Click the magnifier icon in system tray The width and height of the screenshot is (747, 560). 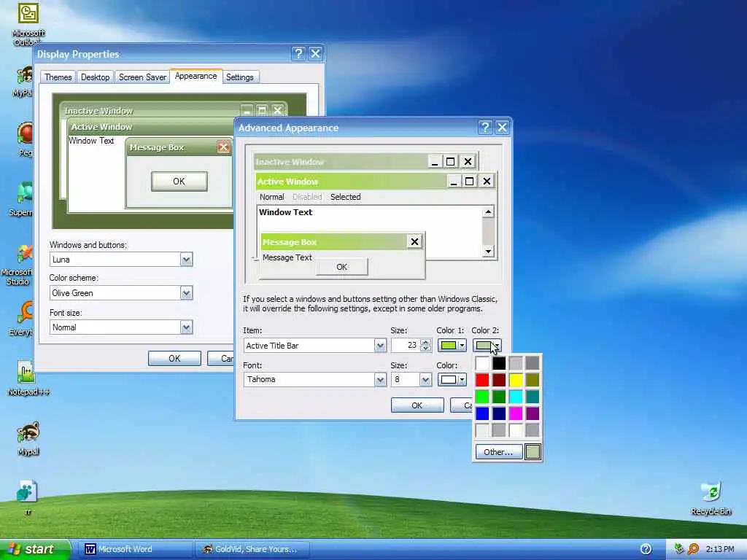(693, 549)
